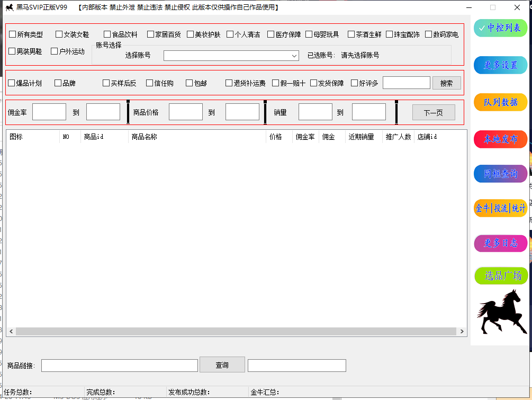Check the 爆品计划 filter
This screenshot has width=532, height=400.
[12, 83]
